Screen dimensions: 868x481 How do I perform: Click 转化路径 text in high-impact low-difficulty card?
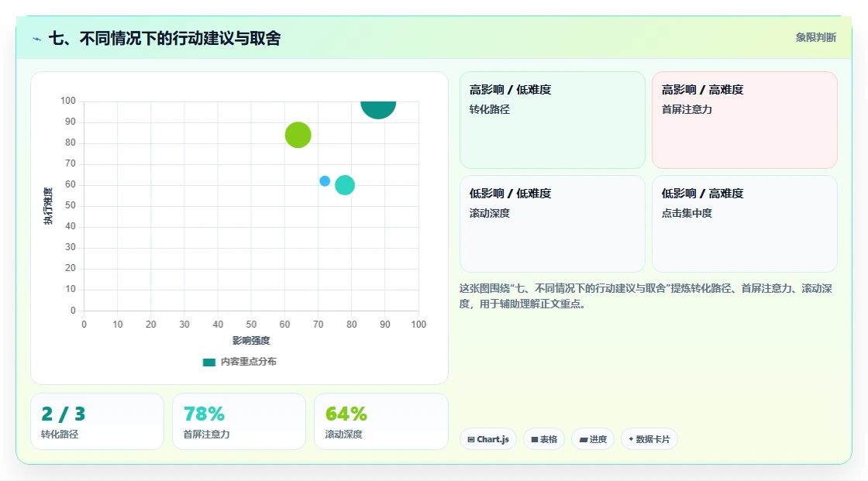pyautogui.click(x=489, y=109)
